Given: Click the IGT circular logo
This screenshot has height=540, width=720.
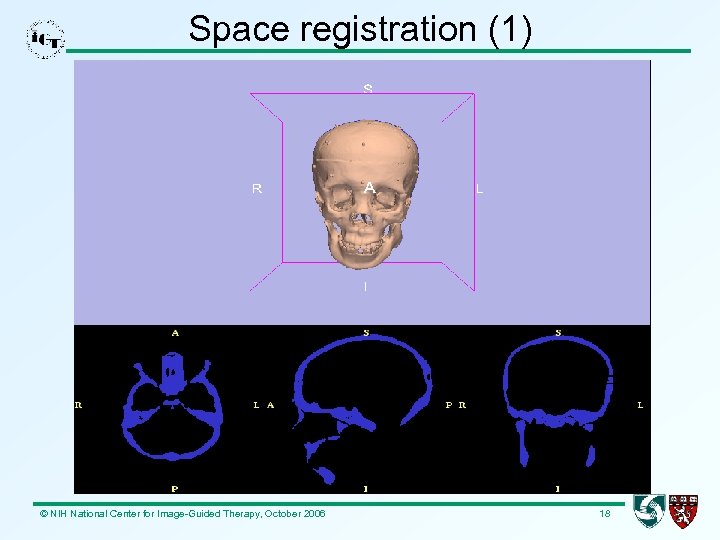Looking at the screenshot, I should coord(45,39).
